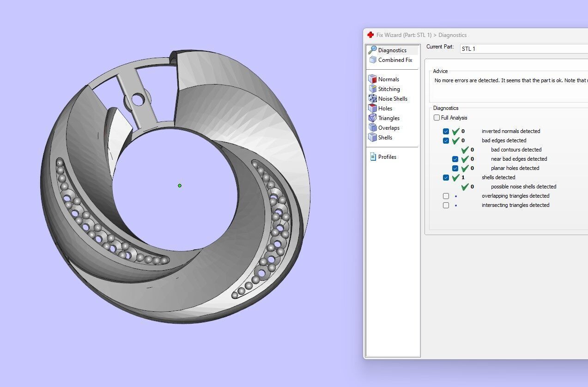Open the Diagnostics page in Fix Wizard
The image size is (588, 387).
pos(393,50)
